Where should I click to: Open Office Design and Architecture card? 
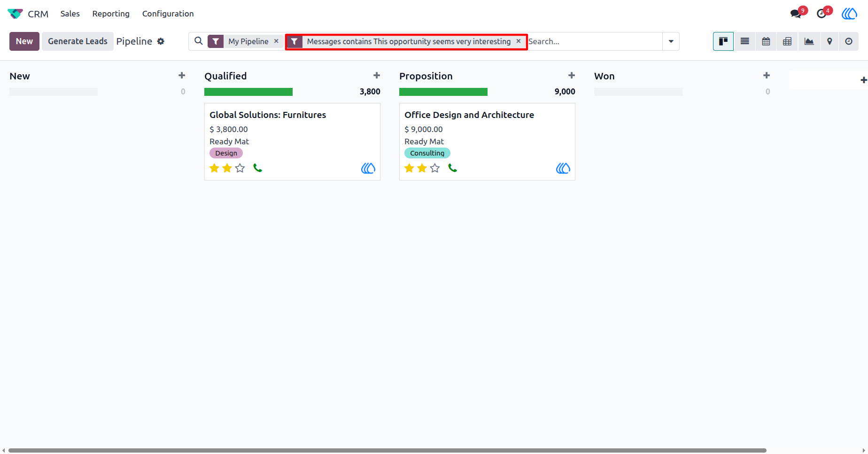(x=487, y=141)
